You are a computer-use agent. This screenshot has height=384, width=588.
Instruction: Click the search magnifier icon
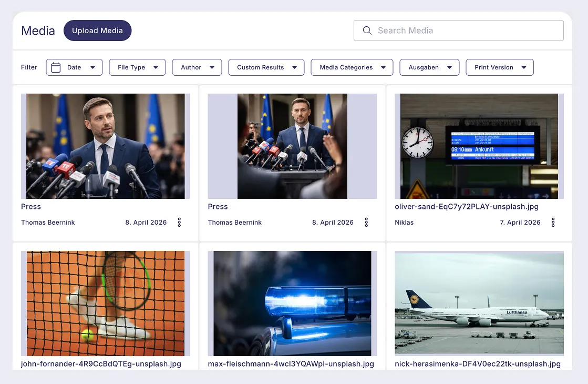tap(367, 31)
